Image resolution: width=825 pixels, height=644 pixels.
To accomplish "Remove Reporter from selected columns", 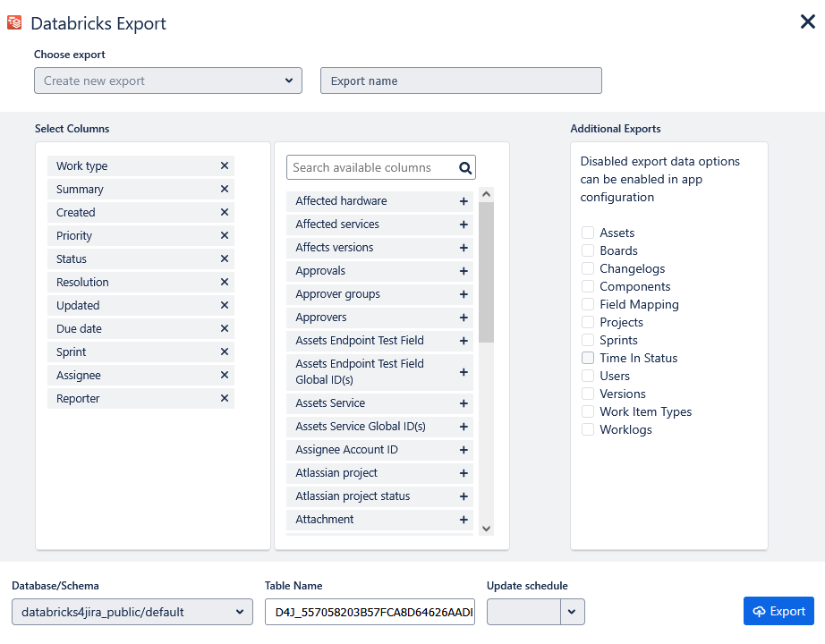I will pos(224,398).
